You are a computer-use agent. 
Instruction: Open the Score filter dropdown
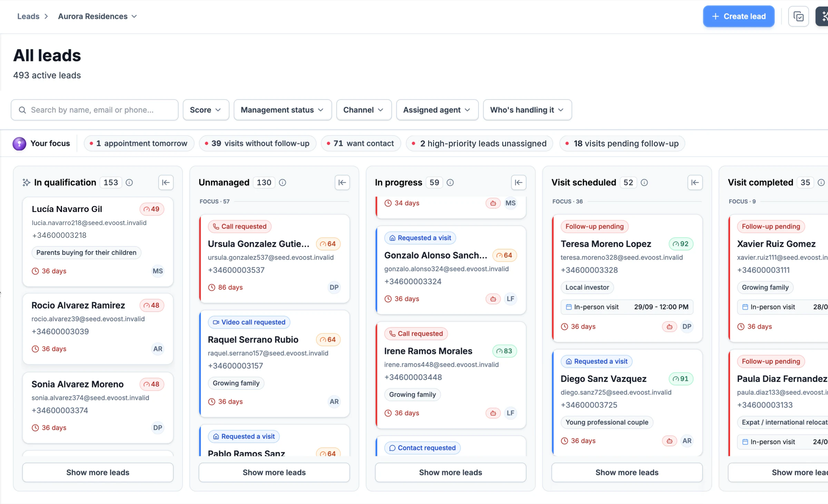[x=206, y=110]
